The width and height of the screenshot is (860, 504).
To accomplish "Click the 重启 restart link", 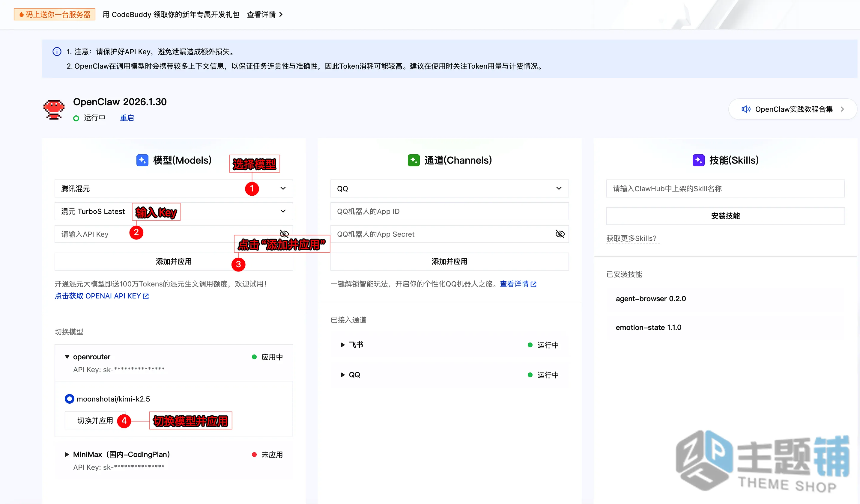I will click(x=127, y=118).
